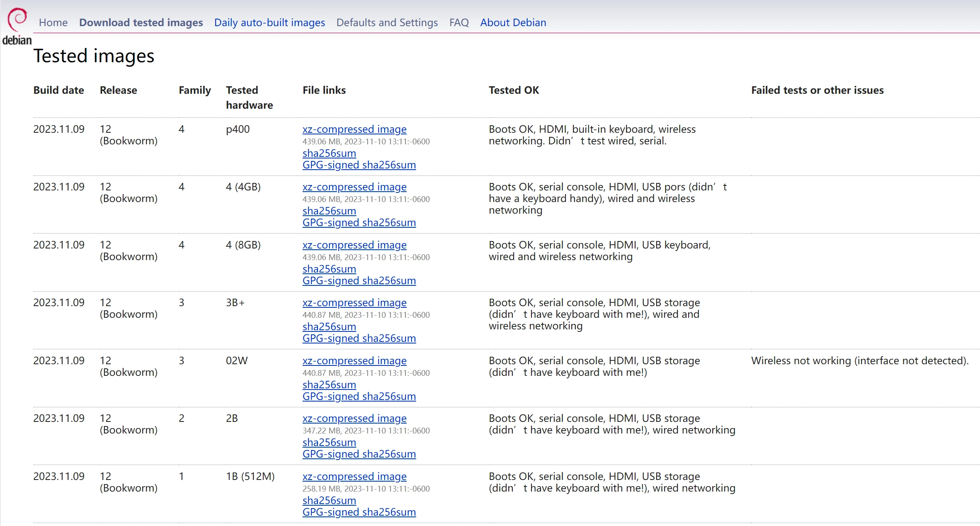Image resolution: width=980 pixels, height=526 pixels.
Task: Open sha256sum for 4 (8GB) image
Action: 329,269
